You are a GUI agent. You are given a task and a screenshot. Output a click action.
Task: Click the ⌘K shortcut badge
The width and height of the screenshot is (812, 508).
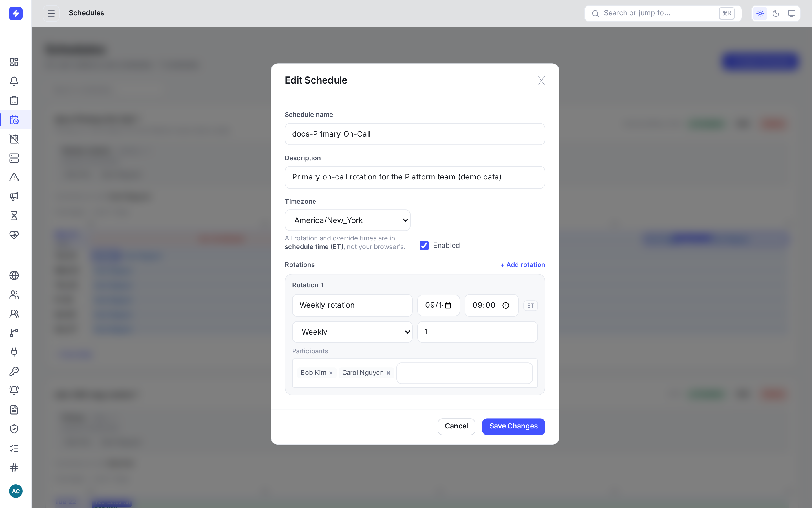coord(727,14)
